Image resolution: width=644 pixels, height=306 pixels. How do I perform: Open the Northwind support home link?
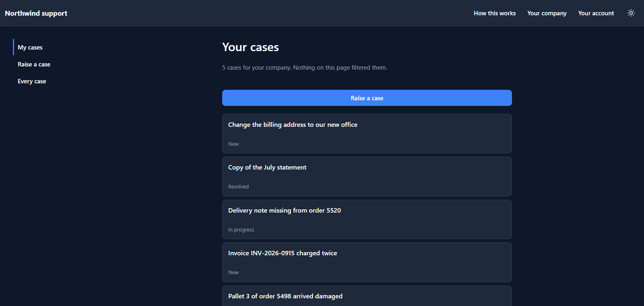click(36, 13)
